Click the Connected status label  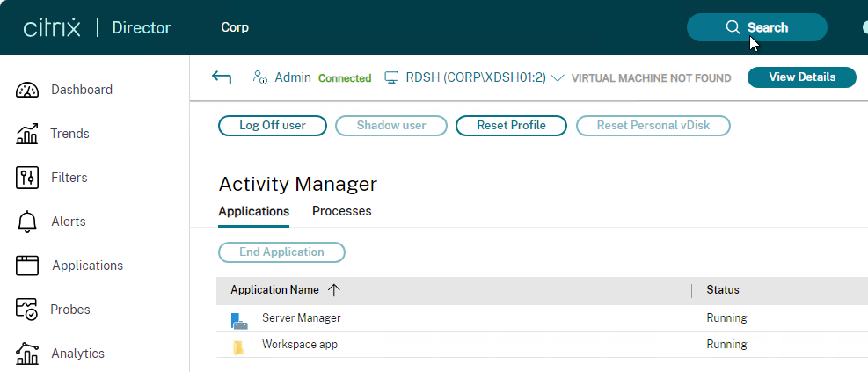pyautogui.click(x=345, y=78)
